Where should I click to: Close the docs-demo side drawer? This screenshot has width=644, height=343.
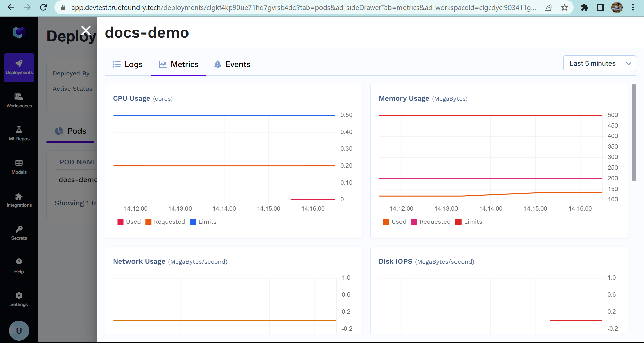(x=86, y=31)
